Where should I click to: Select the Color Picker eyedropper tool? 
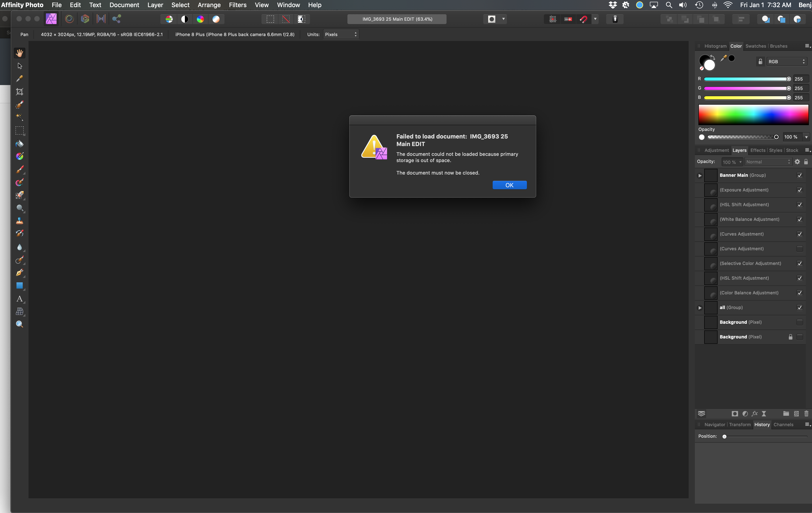coord(20,79)
